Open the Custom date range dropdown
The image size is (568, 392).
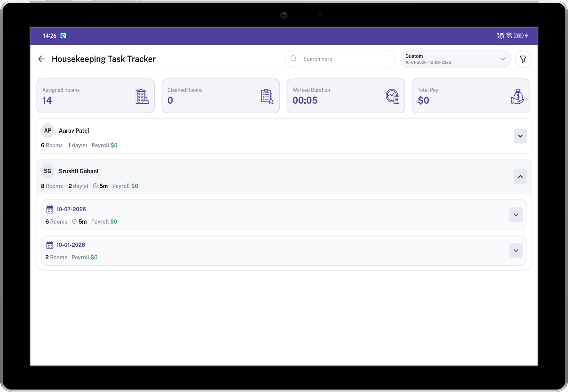click(455, 59)
